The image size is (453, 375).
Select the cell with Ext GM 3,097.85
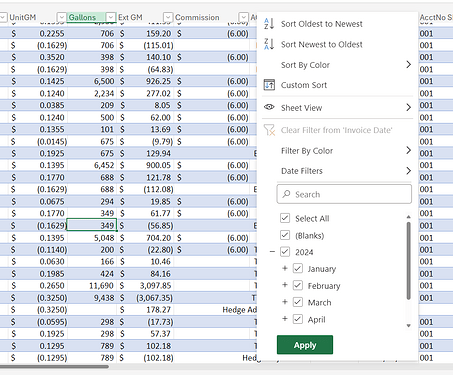coord(145,286)
